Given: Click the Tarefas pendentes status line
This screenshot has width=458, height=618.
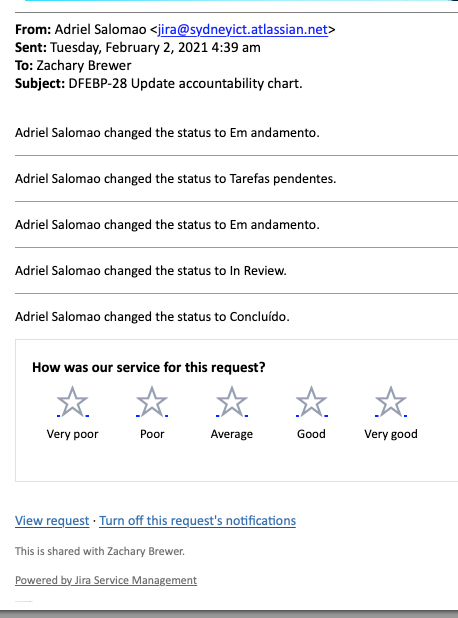Looking at the screenshot, I should [x=175, y=179].
